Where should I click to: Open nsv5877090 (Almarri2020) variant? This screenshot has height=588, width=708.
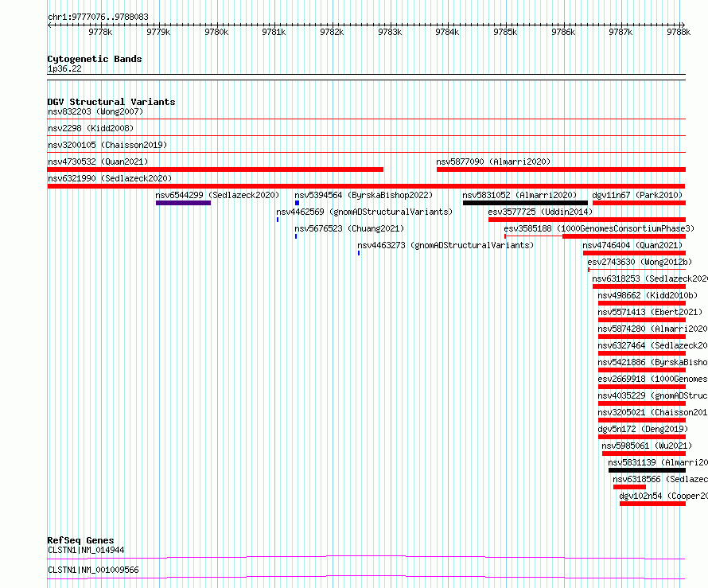[x=493, y=162]
